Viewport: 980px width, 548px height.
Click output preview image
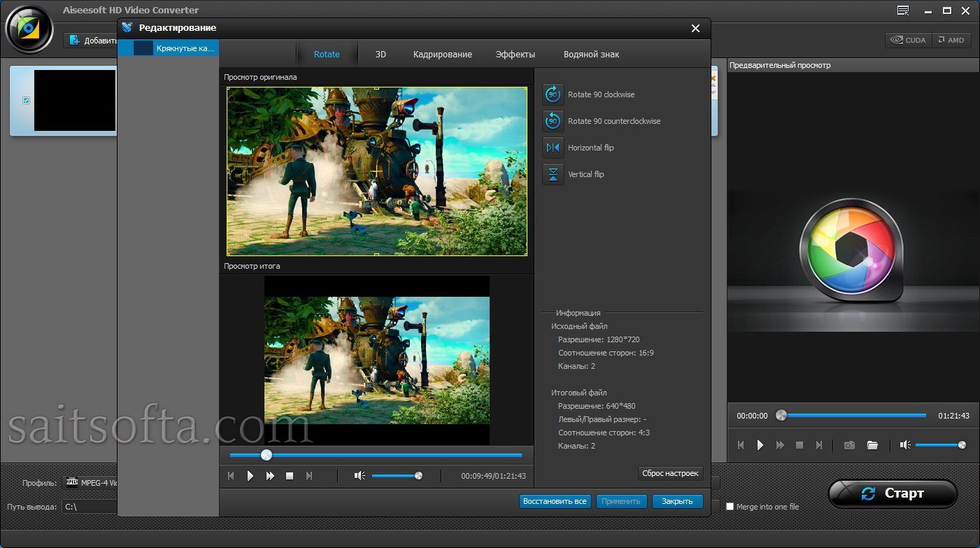[377, 360]
